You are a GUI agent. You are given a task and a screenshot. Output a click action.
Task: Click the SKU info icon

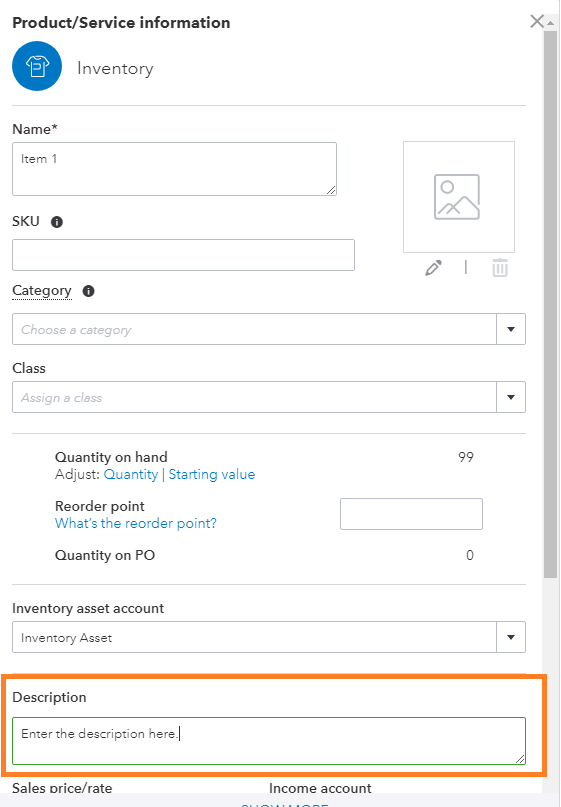57,222
